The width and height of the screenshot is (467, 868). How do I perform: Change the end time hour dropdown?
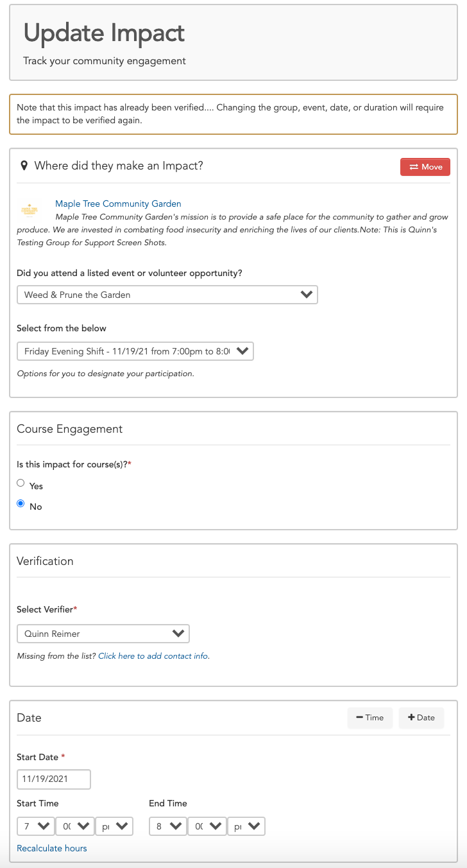click(168, 826)
